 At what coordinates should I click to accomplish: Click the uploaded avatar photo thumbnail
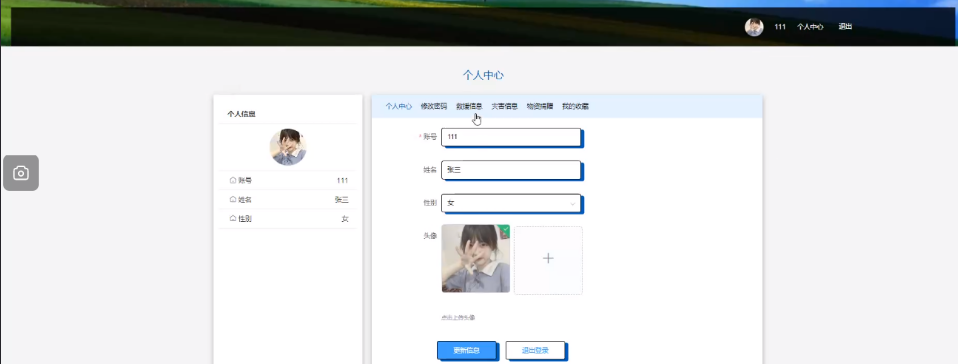coord(476,259)
